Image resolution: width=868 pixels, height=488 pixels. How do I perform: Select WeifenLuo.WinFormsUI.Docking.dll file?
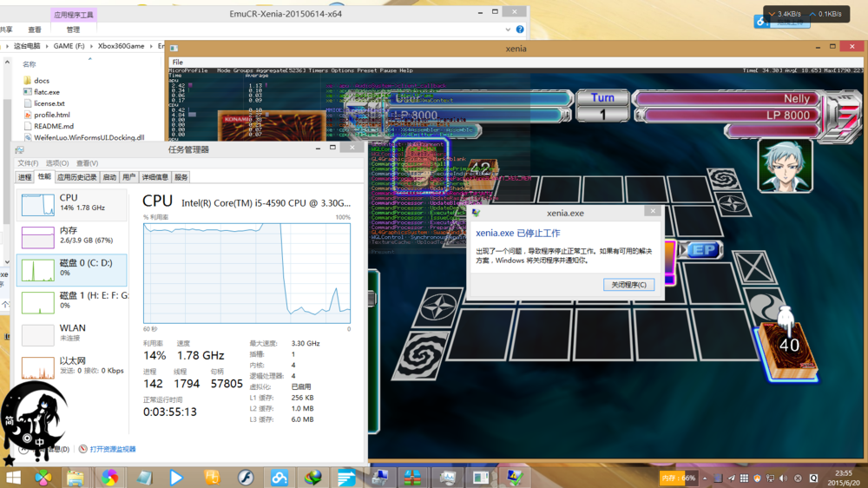pos(83,137)
